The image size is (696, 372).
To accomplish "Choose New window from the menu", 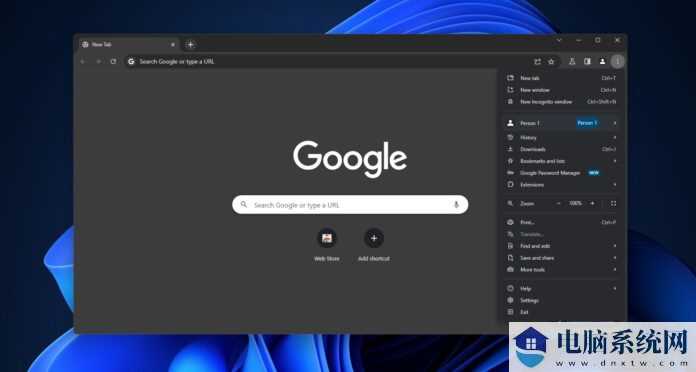I will pos(561,90).
